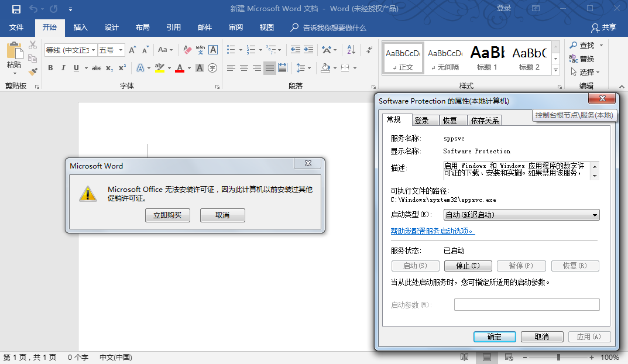This screenshot has width=628, height=364.
Task: Switch to the 布局 ribbon tab
Action: tap(143, 28)
